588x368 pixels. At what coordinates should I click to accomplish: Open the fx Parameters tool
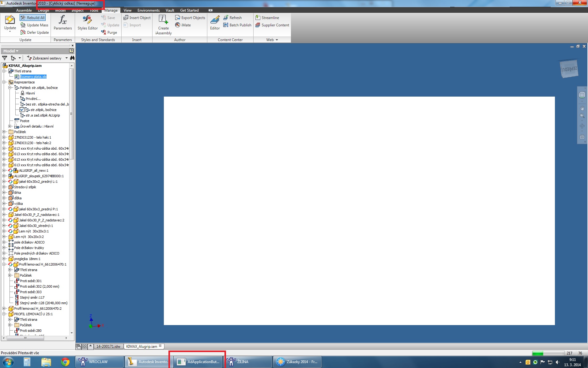62,20
